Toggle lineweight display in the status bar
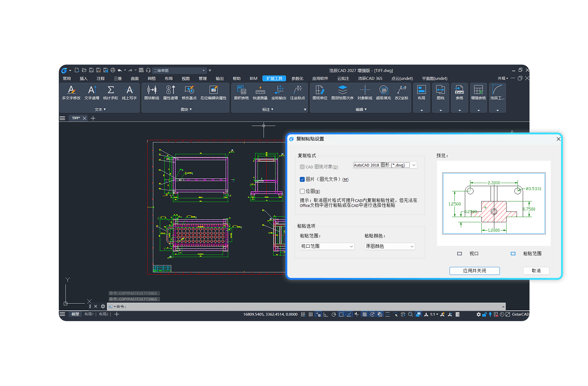This screenshot has width=588, height=386. [387, 314]
